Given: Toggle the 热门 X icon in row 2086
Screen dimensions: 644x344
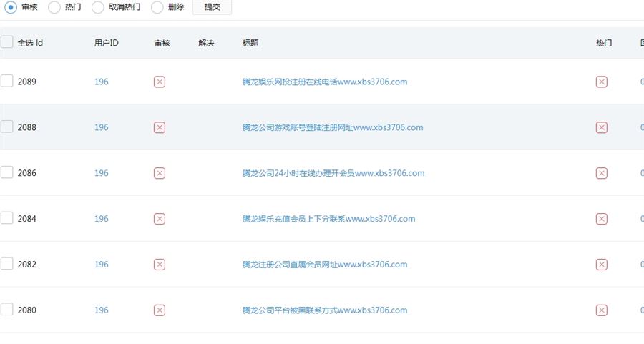Looking at the screenshot, I should 601,173.
